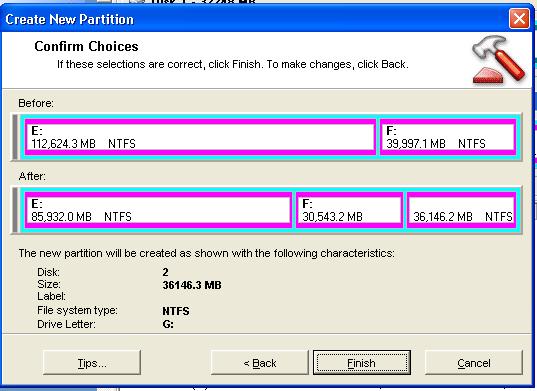Click the hammer wizard icon
The height and width of the screenshot is (391, 537).
[498, 60]
